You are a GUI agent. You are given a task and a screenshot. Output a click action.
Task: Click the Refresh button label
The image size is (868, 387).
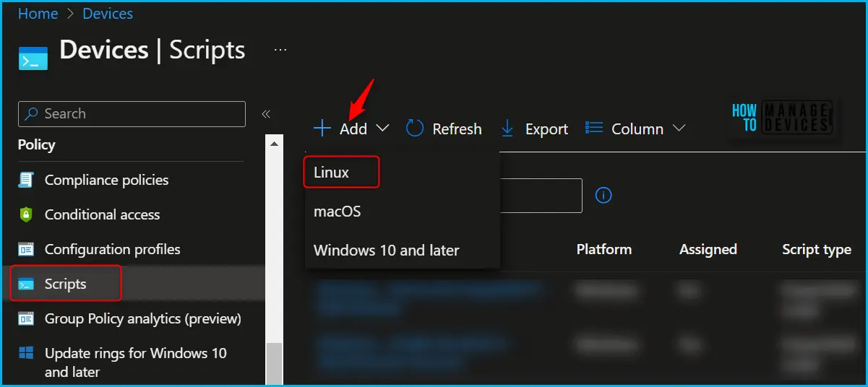click(x=457, y=129)
